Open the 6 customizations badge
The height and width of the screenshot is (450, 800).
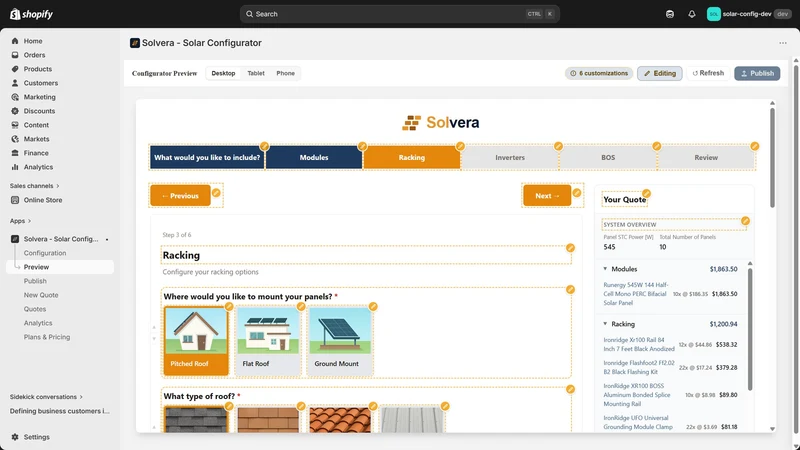click(599, 73)
